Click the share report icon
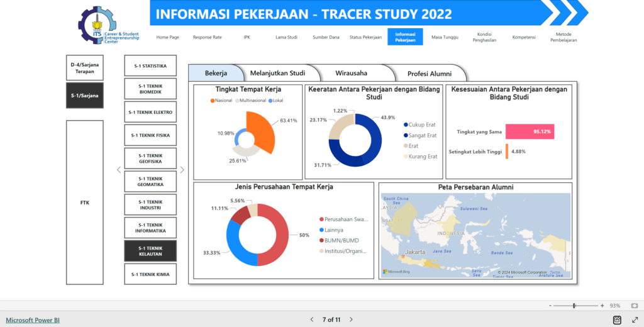This screenshot has height=327, width=644. point(617,319)
